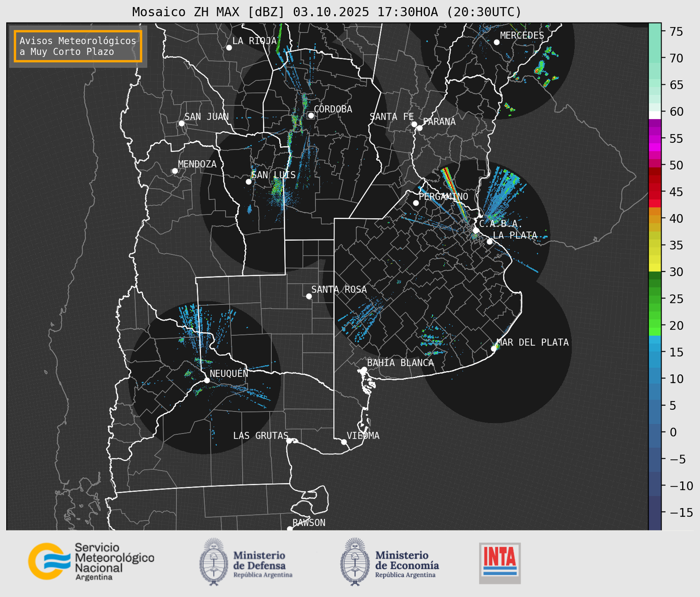
Task: Click the Servicio Meteorológico Nacional logo
Action: coord(91,561)
